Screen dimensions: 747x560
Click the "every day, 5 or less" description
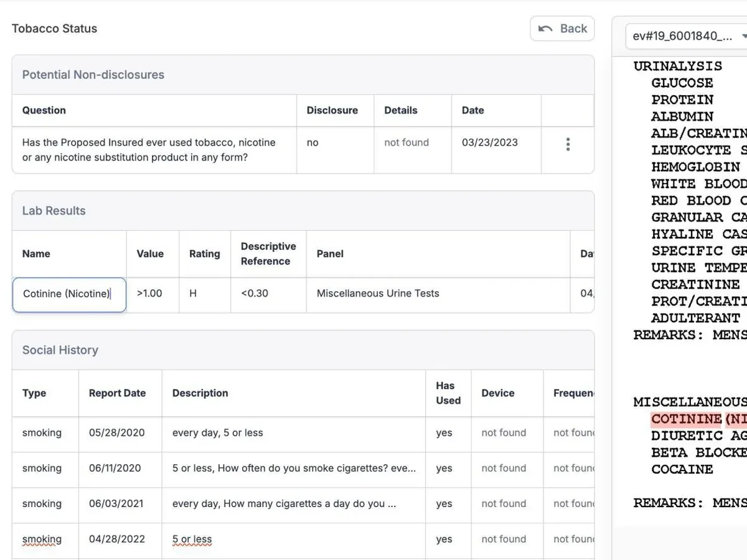tap(218, 433)
